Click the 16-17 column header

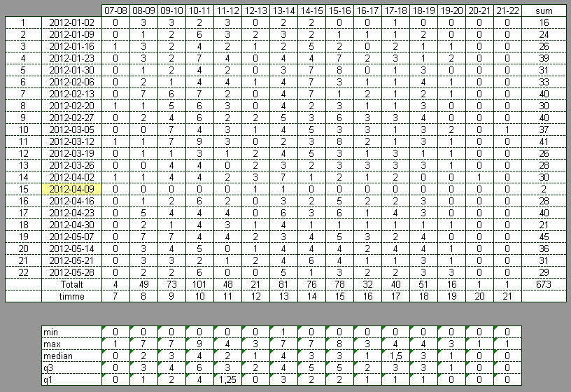point(368,10)
